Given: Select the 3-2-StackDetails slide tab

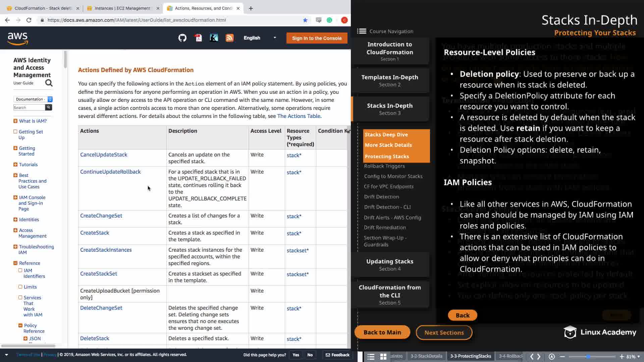Looking at the screenshot, I should tap(426, 356).
